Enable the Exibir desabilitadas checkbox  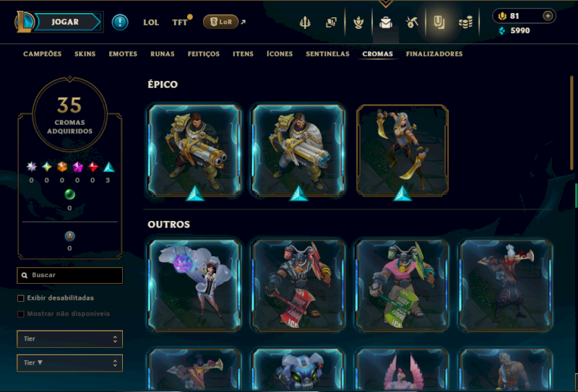click(21, 298)
